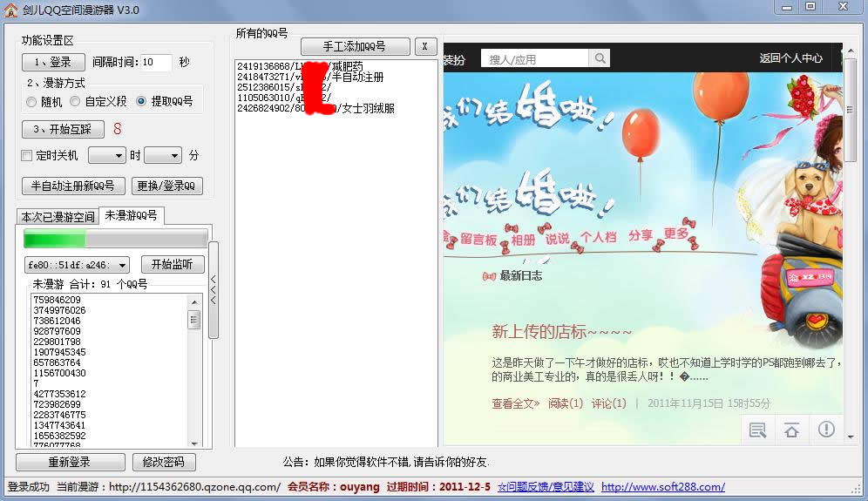
Task: Select the 2512386015 entry
Action: 284,87
